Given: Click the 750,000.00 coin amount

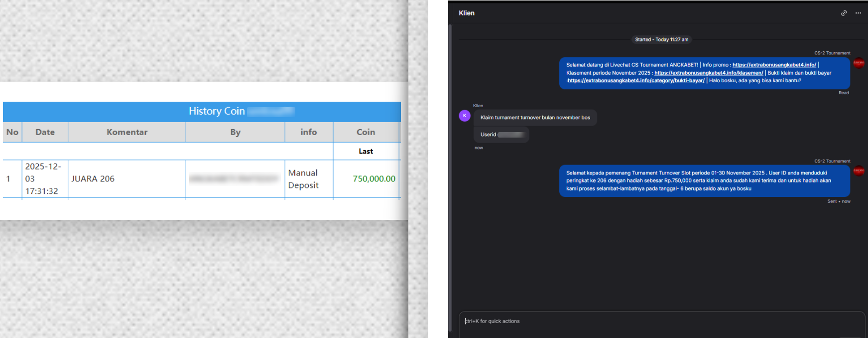Looking at the screenshot, I should (x=373, y=178).
